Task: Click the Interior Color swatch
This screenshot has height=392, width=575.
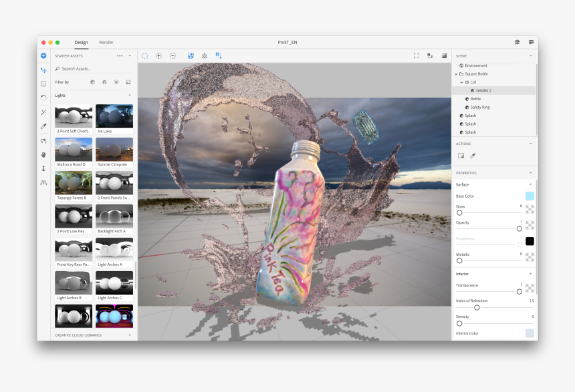Action: click(530, 333)
